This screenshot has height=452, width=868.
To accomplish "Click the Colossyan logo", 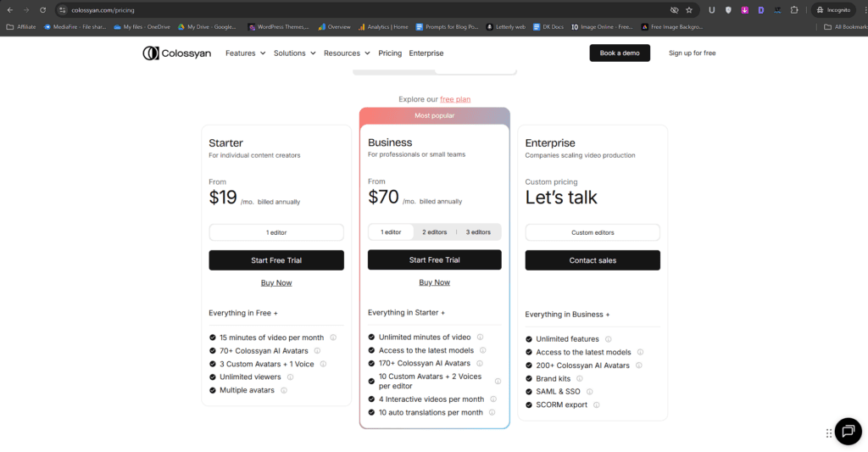I will pos(176,53).
